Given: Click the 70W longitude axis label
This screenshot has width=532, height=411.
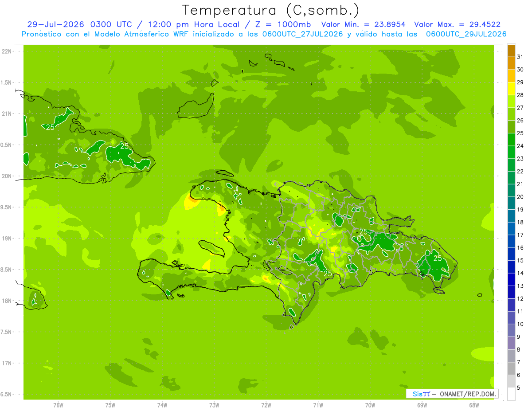Looking at the screenshot, I should pos(370,405).
